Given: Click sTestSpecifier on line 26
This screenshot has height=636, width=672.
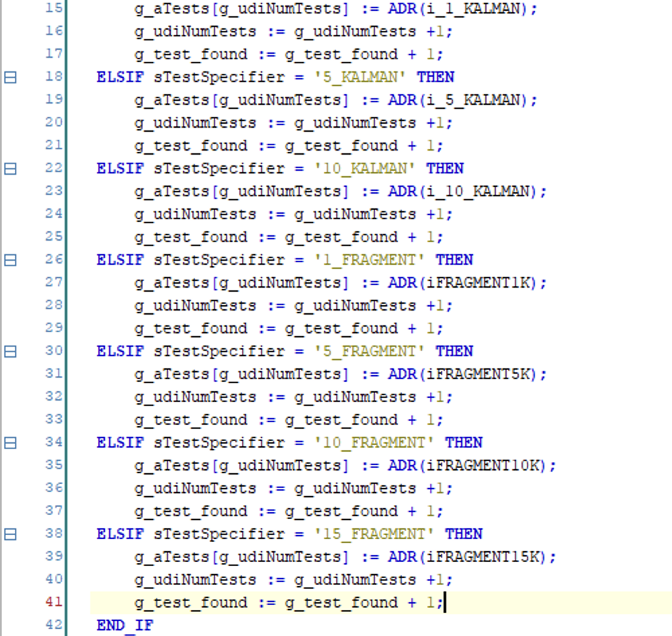Looking at the screenshot, I should click(219, 260).
